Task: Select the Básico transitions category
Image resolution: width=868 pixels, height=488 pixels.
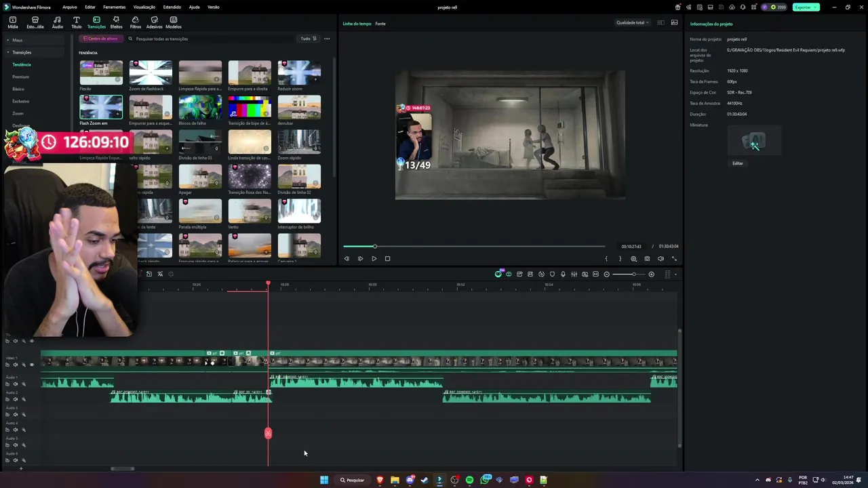Action: click(18, 89)
